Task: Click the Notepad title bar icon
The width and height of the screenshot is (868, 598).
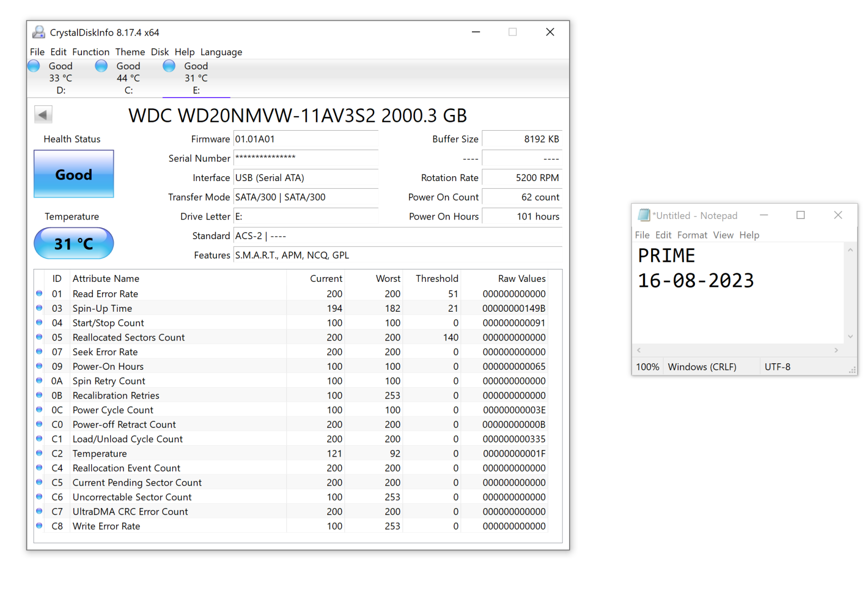Action: (644, 215)
